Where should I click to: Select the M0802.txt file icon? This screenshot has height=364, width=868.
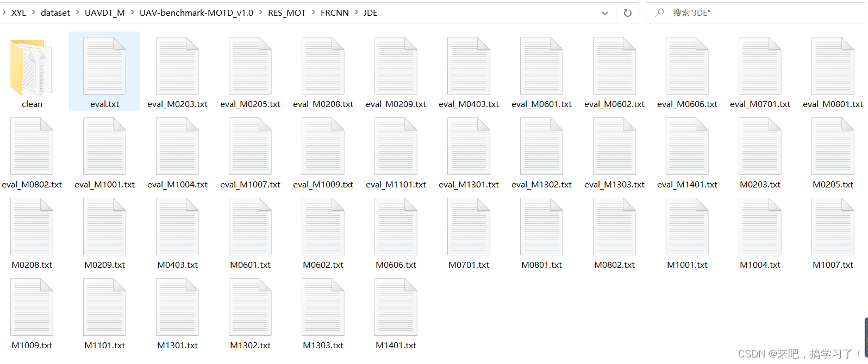click(x=614, y=227)
